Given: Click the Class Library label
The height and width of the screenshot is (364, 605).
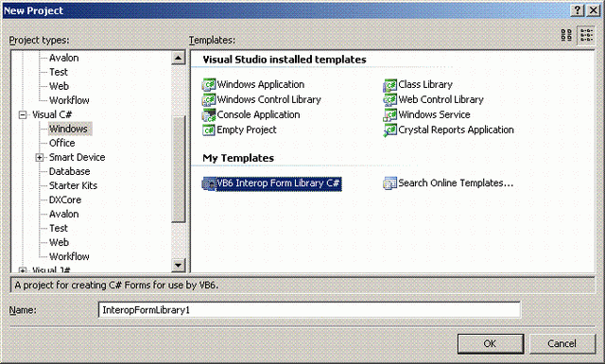Looking at the screenshot, I should click(x=425, y=84).
